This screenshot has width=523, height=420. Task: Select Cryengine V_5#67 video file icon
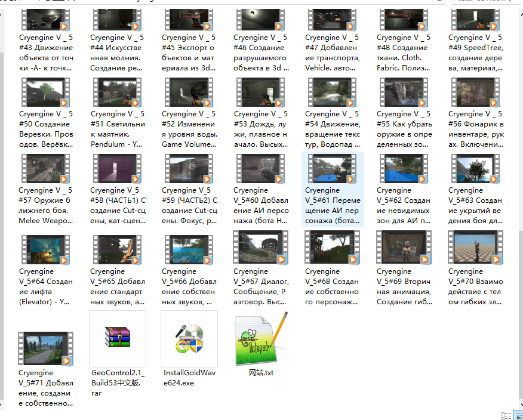[260, 248]
